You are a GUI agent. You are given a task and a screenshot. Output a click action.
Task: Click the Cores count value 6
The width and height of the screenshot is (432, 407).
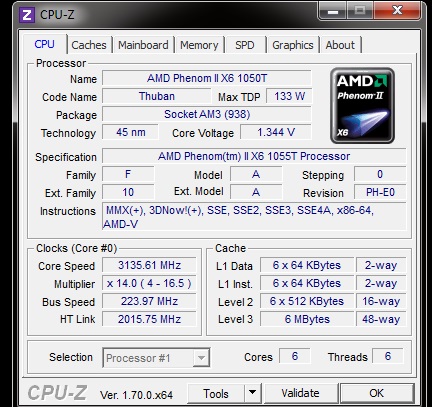[x=295, y=356]
